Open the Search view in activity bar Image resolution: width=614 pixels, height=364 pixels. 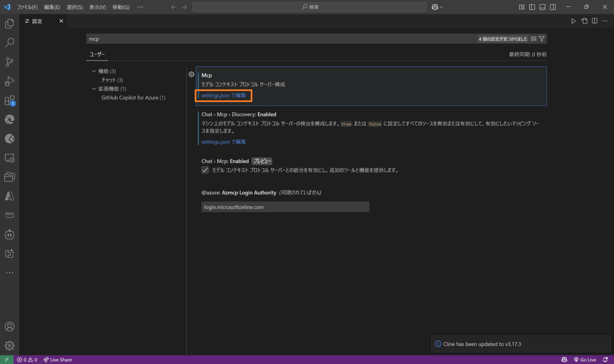pos(9,43)
